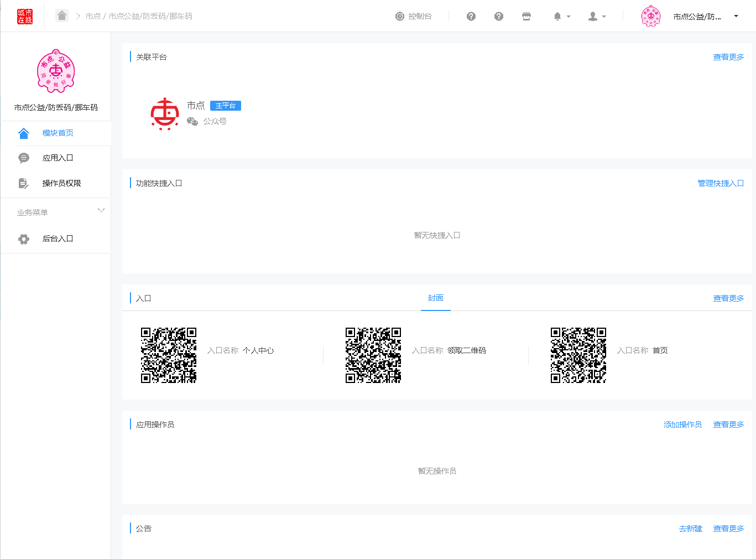Go to home via breadcrumb house icon

62,15
